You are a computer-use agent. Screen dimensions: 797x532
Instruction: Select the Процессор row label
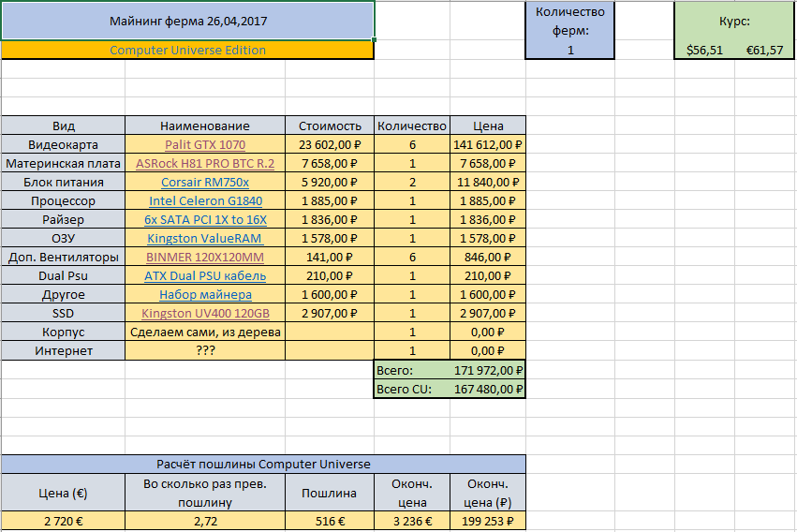(63, 201)
